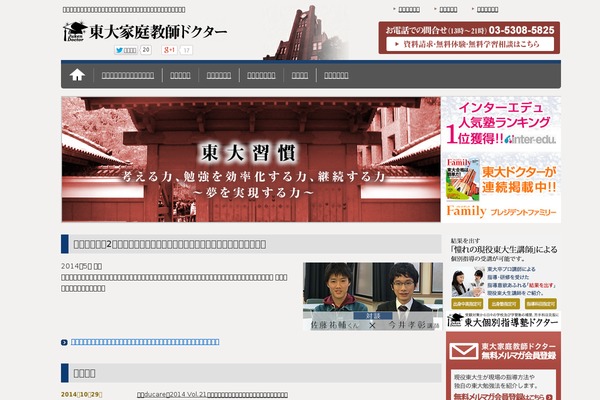Screen dimensions: 600x400
Task: Click the first top-right utility link
Action: (x=409, y=10)
